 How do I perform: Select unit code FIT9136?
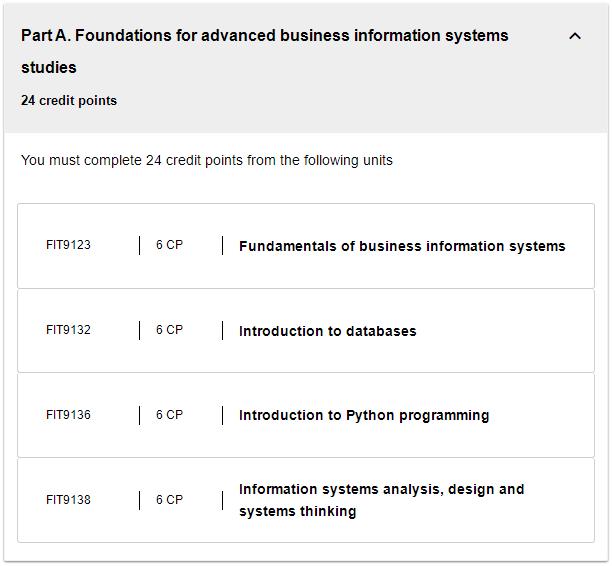[68, 415]
